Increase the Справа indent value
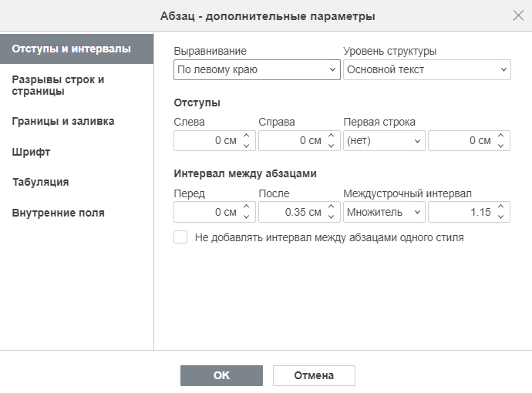The image size is (532, 393). [x=332, y=136]
